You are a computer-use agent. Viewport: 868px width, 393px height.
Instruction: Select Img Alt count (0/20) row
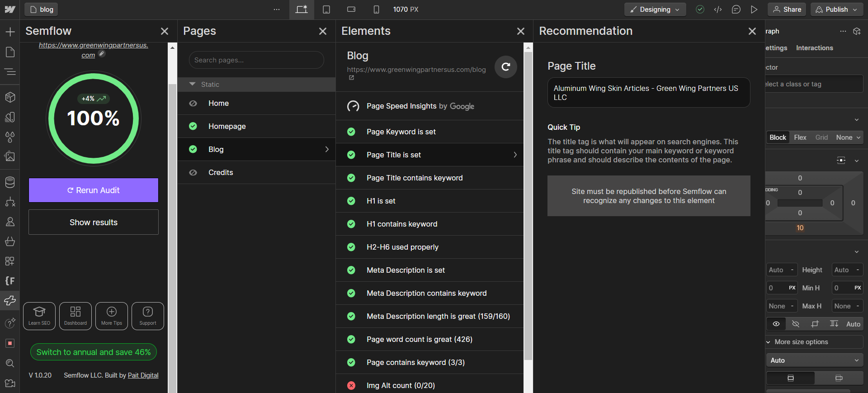point(429,385)
